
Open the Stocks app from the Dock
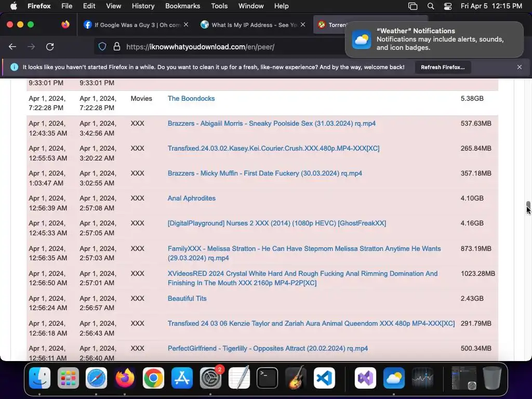coord(422,378)
